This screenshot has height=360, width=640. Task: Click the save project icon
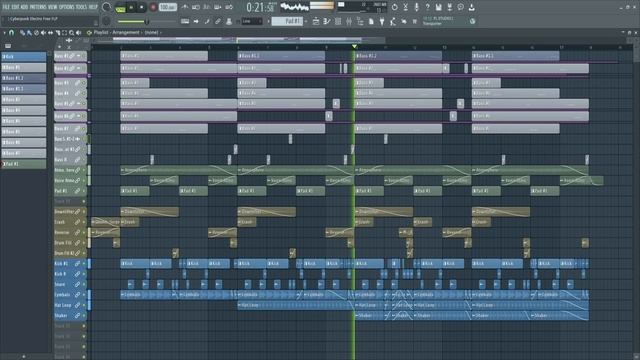click(x=438, y=7)
